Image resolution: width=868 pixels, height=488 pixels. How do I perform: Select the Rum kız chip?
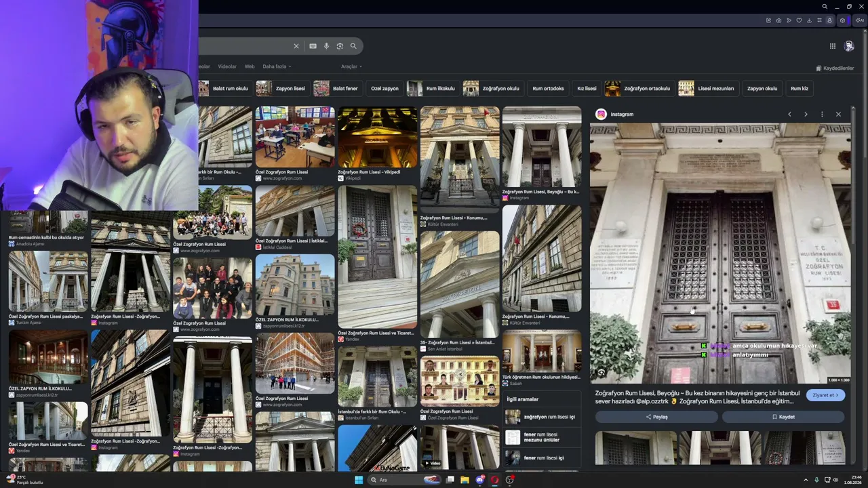pos(800,89)
